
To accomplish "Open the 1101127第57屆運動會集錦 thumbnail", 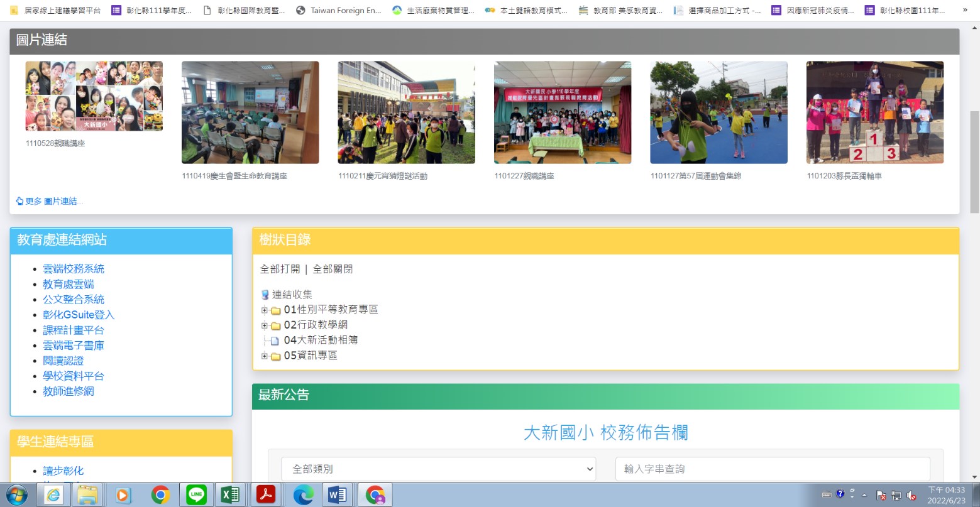I will [x=719, y=112].
